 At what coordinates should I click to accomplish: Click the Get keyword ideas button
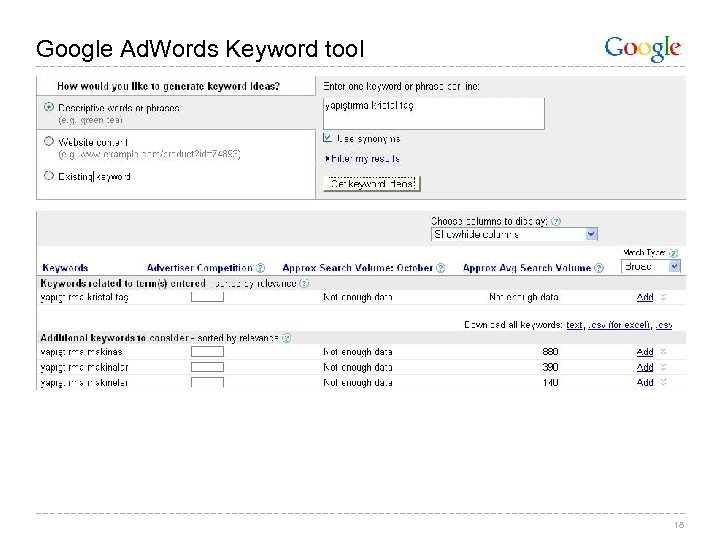pyautogui.click(x=372, y=184)
